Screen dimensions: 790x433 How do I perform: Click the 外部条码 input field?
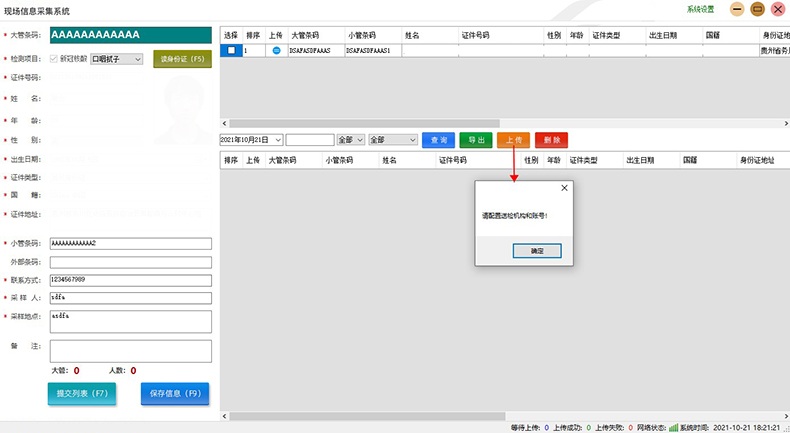(x=130, y=262)
